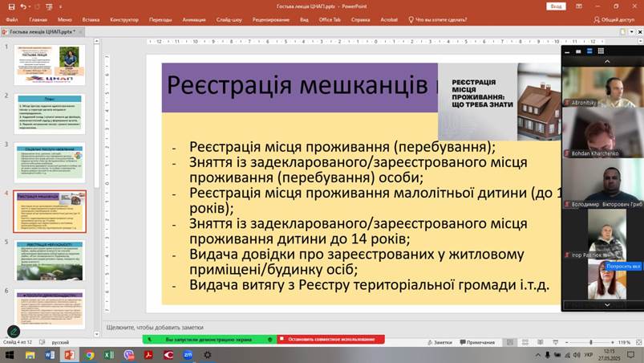
Task: Adjust the zoom slider in status bar
Action: point(591,342)
